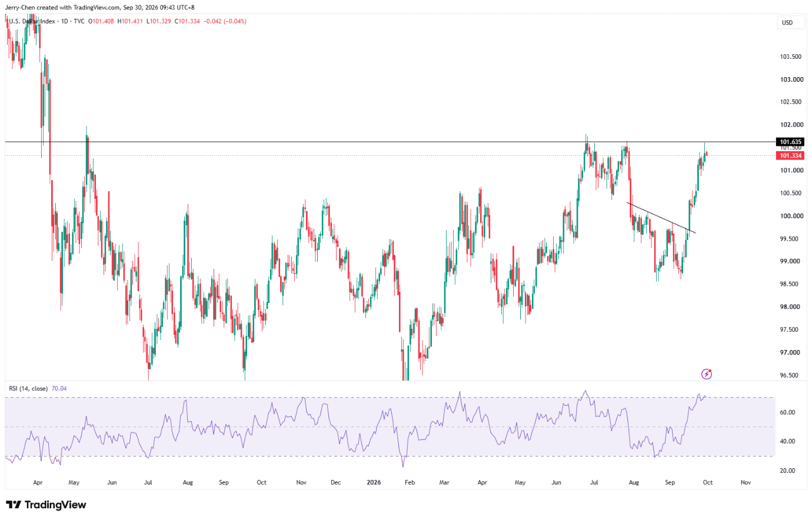Click the Feb label on the time axis

click(410, 482)
